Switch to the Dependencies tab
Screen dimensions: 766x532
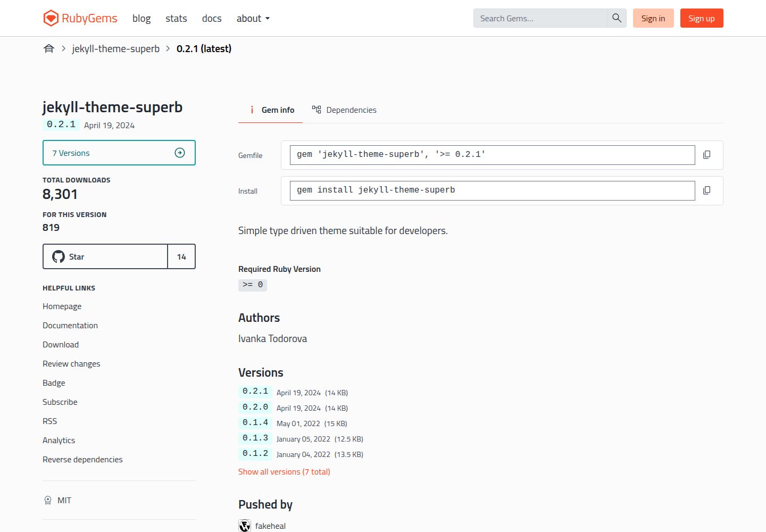click(x=344, y=110)
